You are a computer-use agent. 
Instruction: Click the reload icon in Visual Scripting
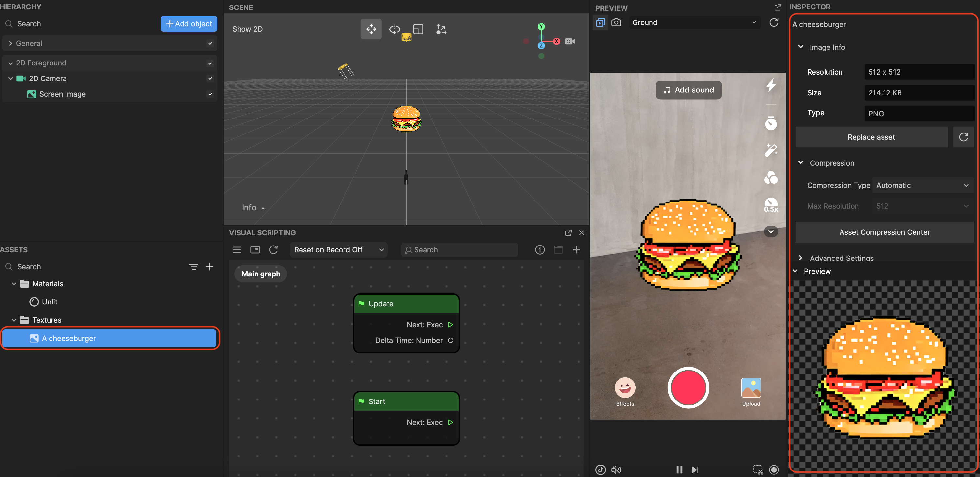pos(273,250)
